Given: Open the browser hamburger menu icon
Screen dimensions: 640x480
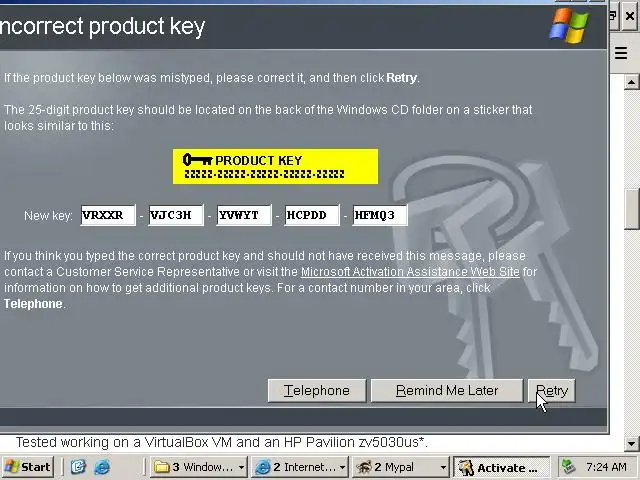Looking at the screenshot, I should [x=621, y=53].
